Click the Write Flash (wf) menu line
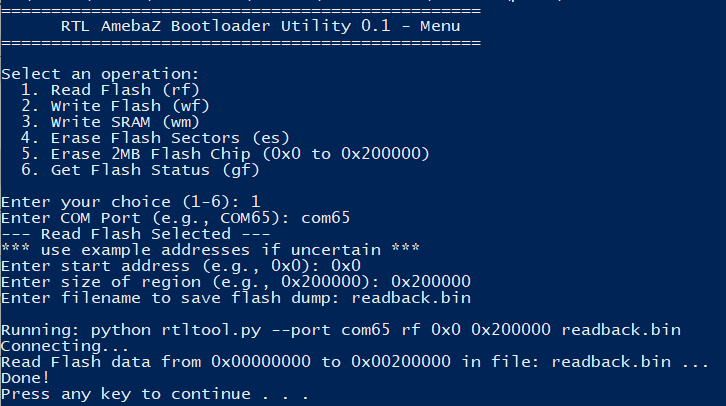The image size is (726, 406). coord(115,106)
